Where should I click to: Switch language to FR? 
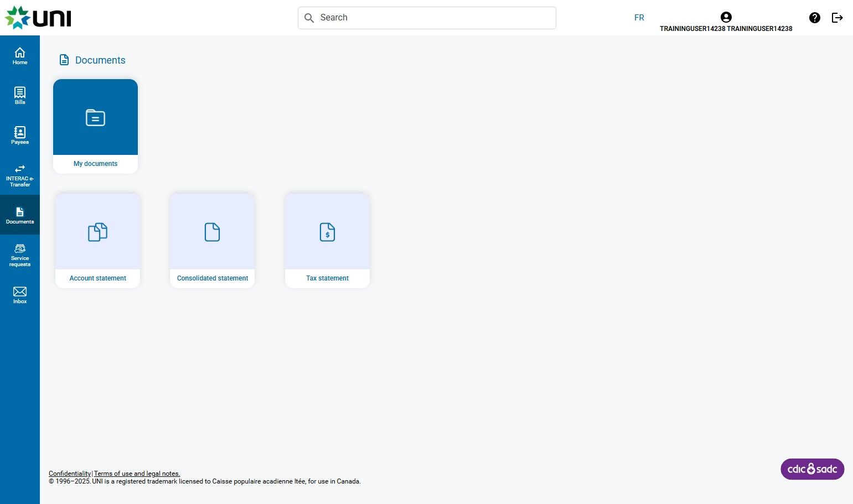[x=639, y=18]
